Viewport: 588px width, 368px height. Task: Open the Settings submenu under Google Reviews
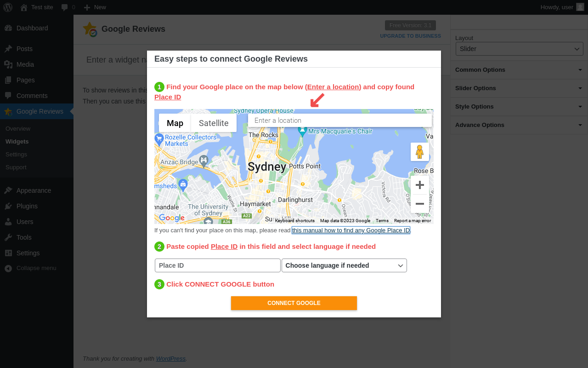click(16, 155)
